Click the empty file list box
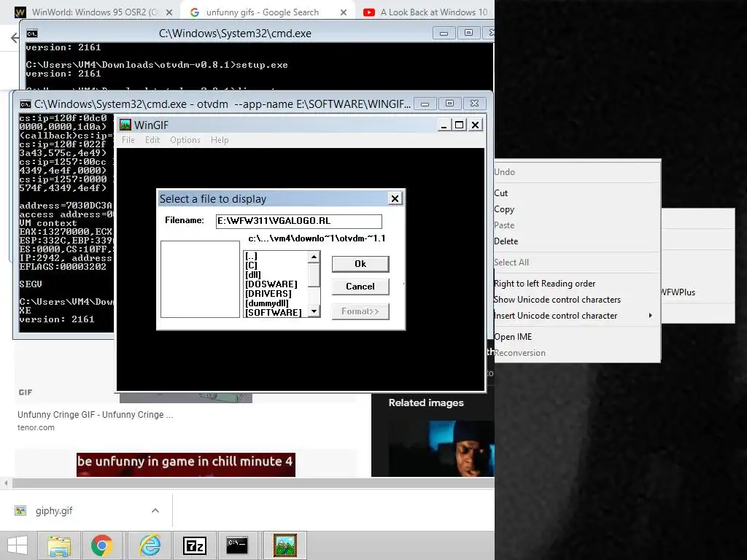Viewport: 747px width, 560px height. [200, 279]
